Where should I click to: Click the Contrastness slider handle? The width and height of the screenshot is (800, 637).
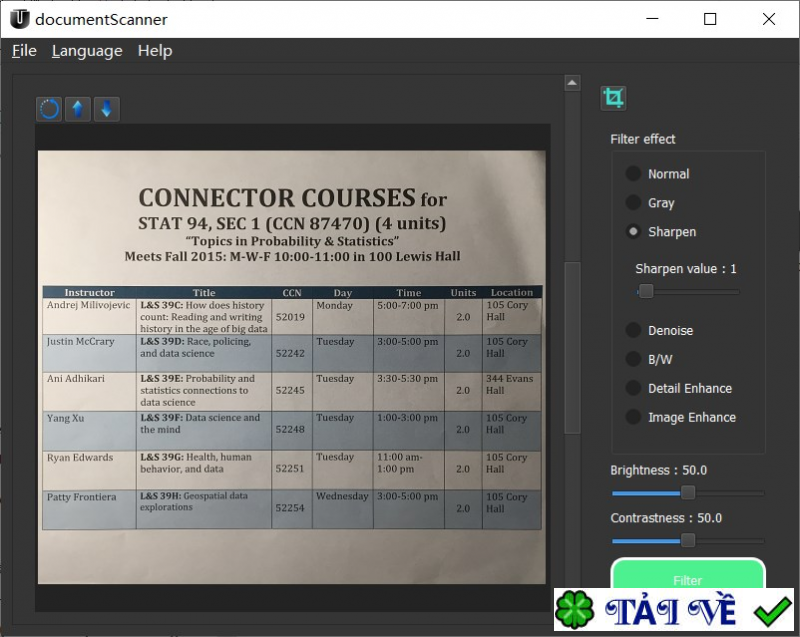(688, 540)
